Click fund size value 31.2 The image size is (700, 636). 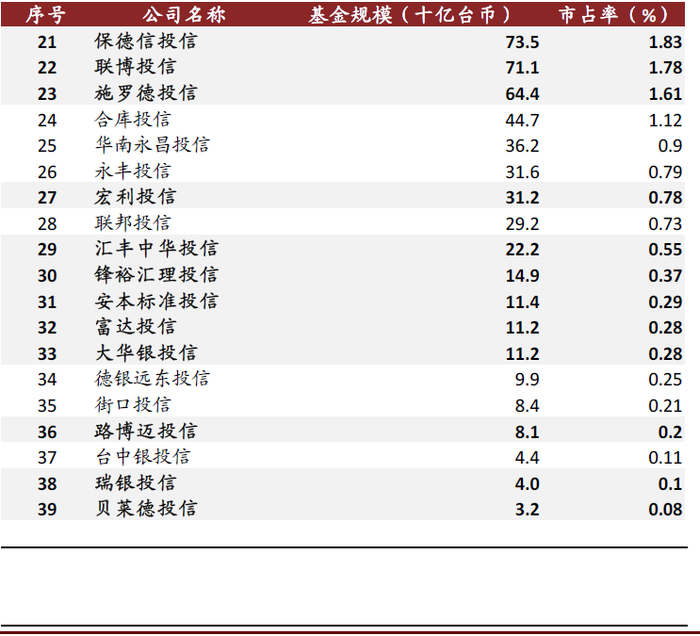522,198
